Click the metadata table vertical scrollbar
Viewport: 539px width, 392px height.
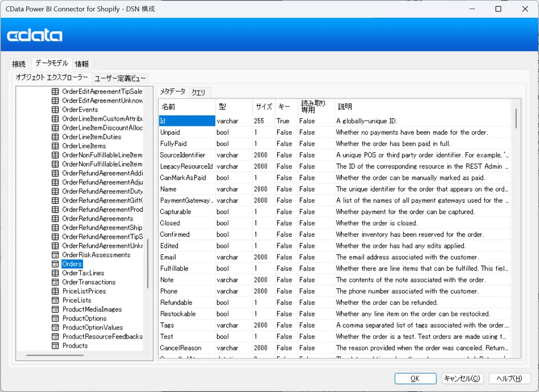516,118
